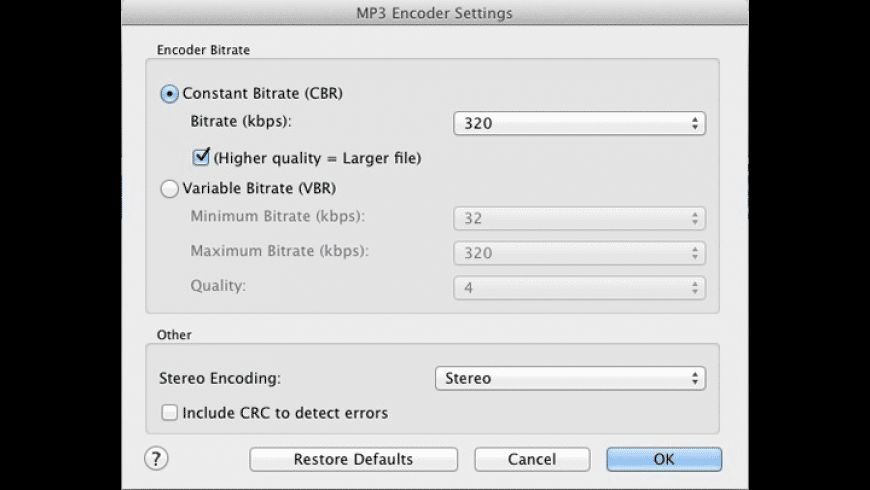
Task: Open the Stereo Encoding dropdown
Action: click(x=570, y=379)
